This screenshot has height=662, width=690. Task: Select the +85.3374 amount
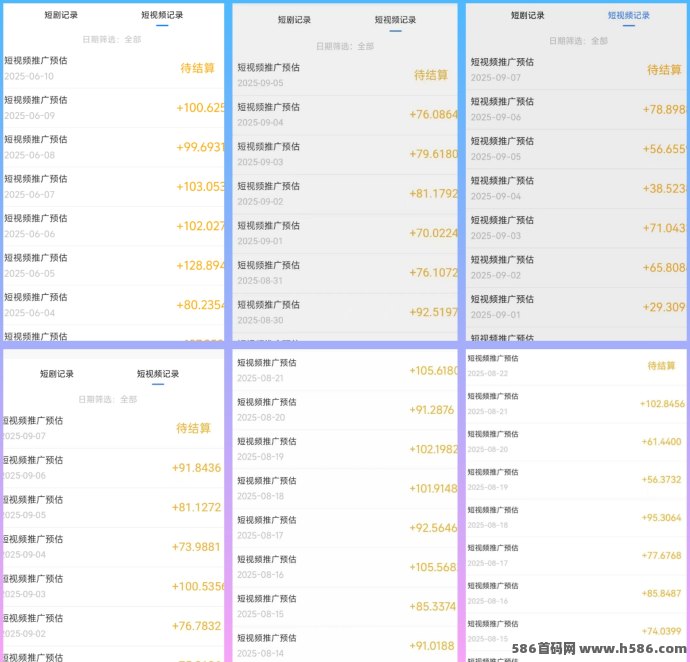(433, 607)
